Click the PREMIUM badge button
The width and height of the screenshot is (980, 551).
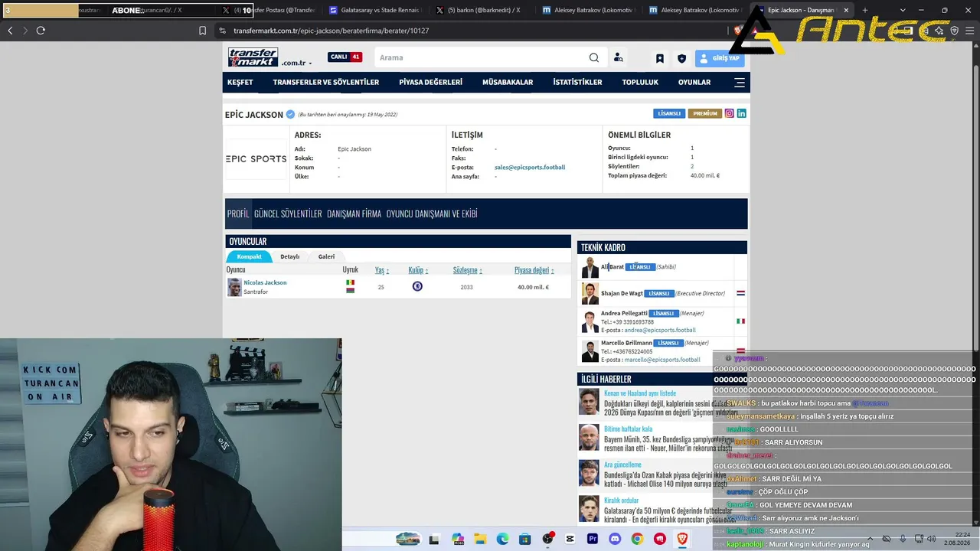705,113
